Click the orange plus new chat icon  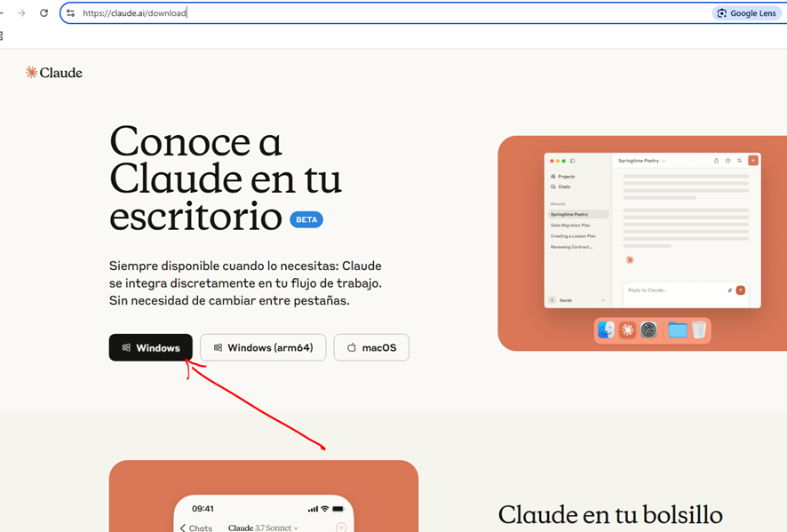753,161
